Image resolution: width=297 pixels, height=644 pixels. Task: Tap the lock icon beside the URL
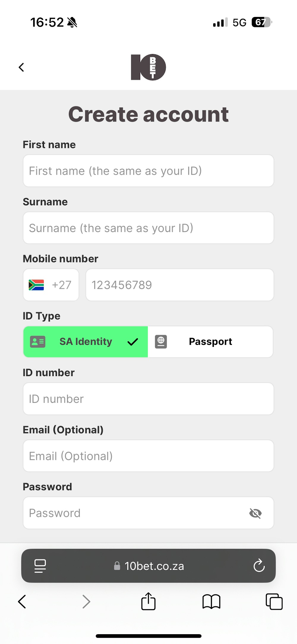116,566
